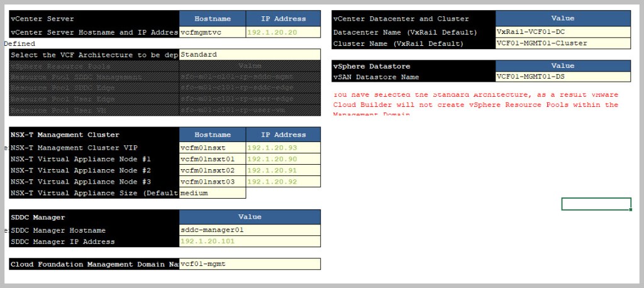Click the Hostname header in NSX-T section
This screenshot has height=288, width=644.
click(x=213, y=135)
